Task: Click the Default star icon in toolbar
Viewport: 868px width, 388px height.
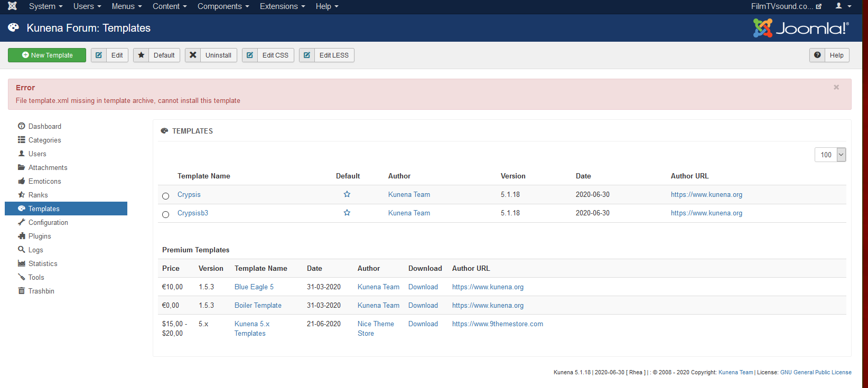Action: [x=141, y=55]
